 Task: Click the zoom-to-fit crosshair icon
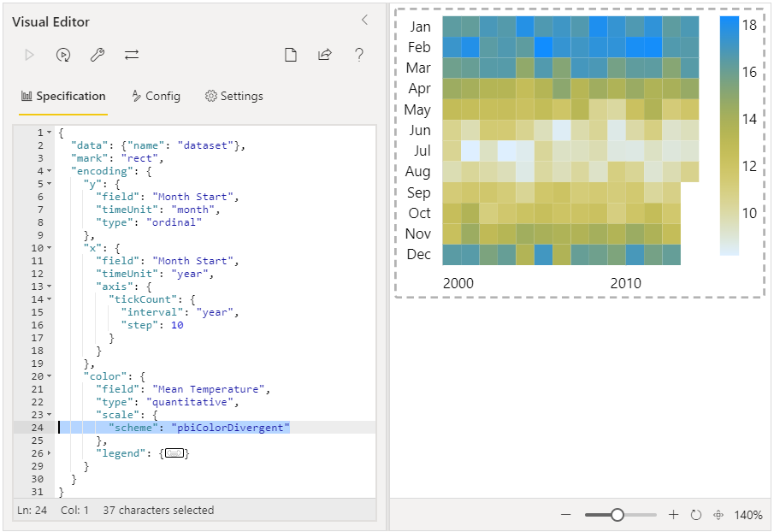(x=718, y=515)
